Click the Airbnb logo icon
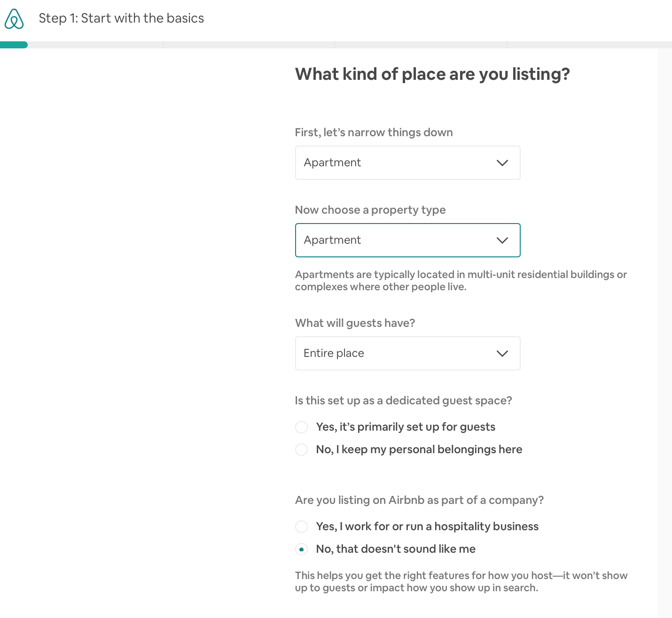This screenshot has width=672, height=618. click(x=14, y=19)
